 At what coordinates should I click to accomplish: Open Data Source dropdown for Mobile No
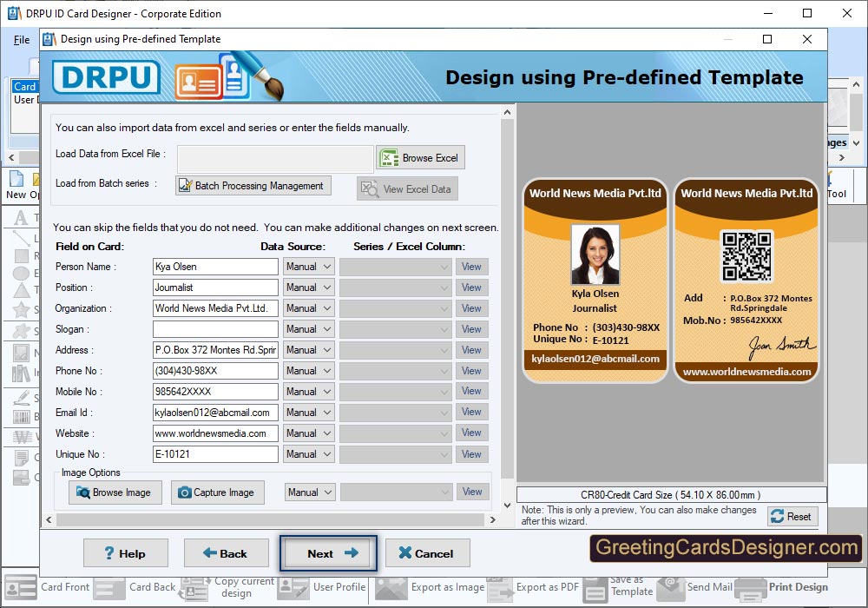click(308, 392)
